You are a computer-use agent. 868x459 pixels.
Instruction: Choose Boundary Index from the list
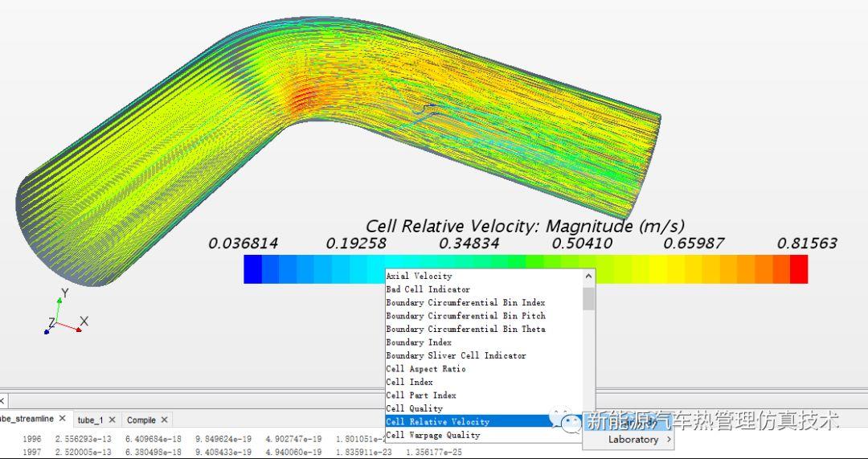tap(484, 342)
